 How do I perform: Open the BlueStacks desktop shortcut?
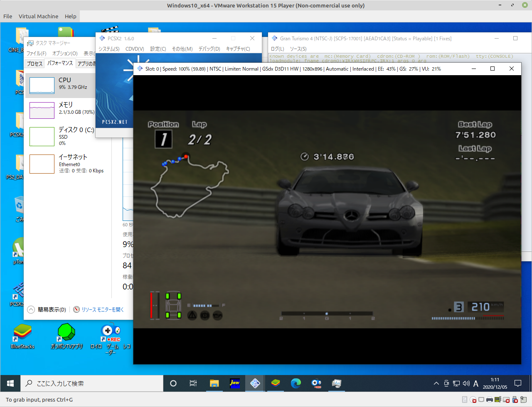pos(22,336)
